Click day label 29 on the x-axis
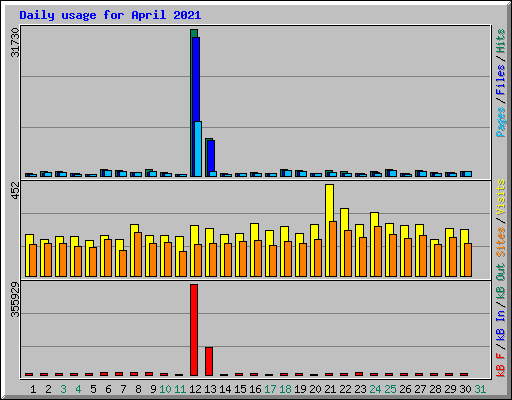This screenshot has width=512, height=400. 450,389
